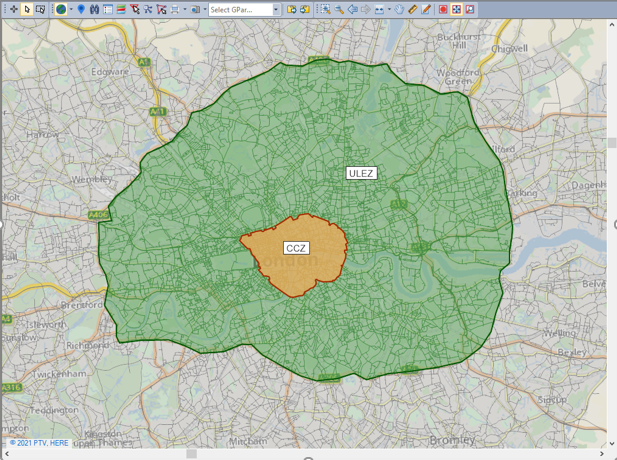Screen dimensions: 617x460
Task: Click the globe map icon
Action: (x=61, y=9)
